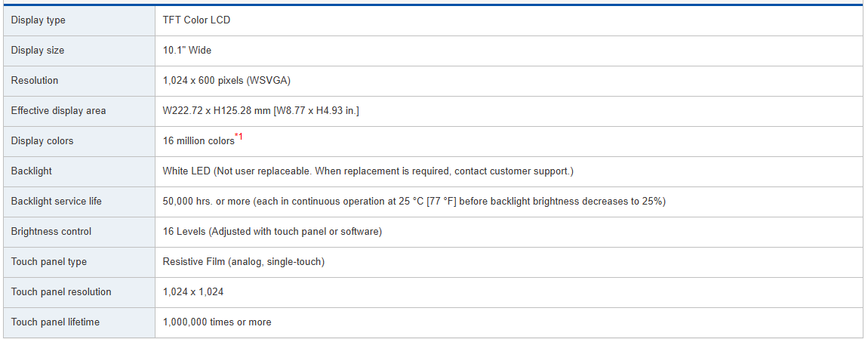Select the "TFT Color LCD" value text
Viewport: 868px width, 342px height.
[x=196, y=20]
